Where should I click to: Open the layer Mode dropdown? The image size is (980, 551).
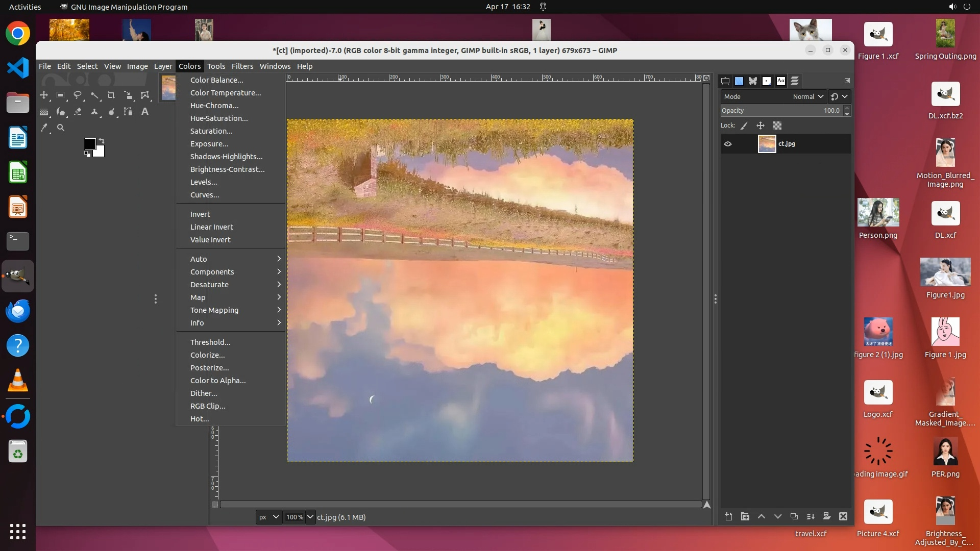pyautogui.click(x=808, y=96)
